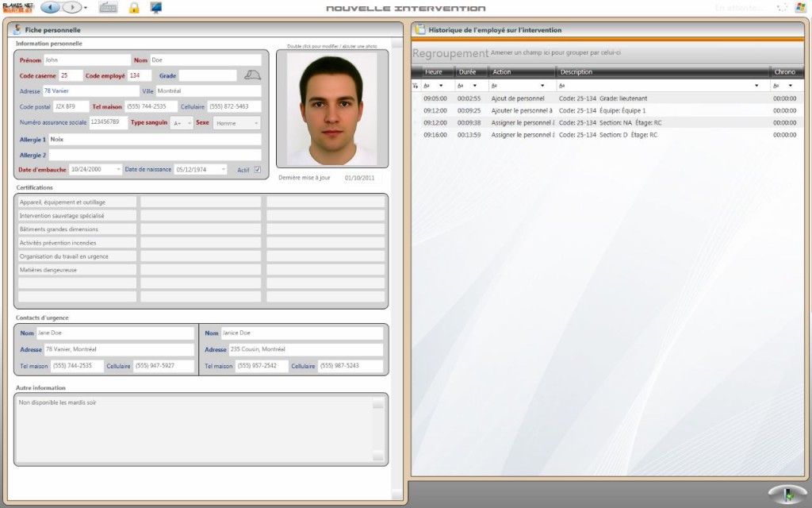The width and height of the screenshot is (812, 508).
Task: Click the firefighter helmet icon beside Grade
Action: pos(252,75)
